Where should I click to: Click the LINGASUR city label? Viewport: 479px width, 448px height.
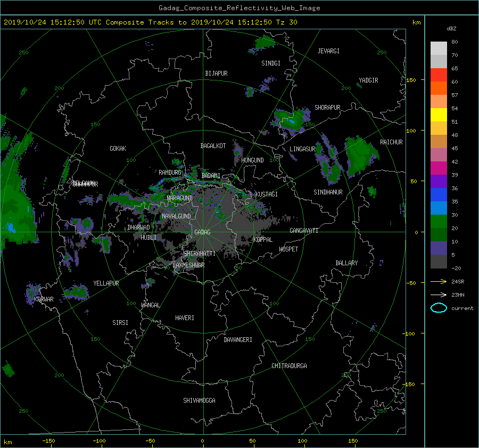302,149
